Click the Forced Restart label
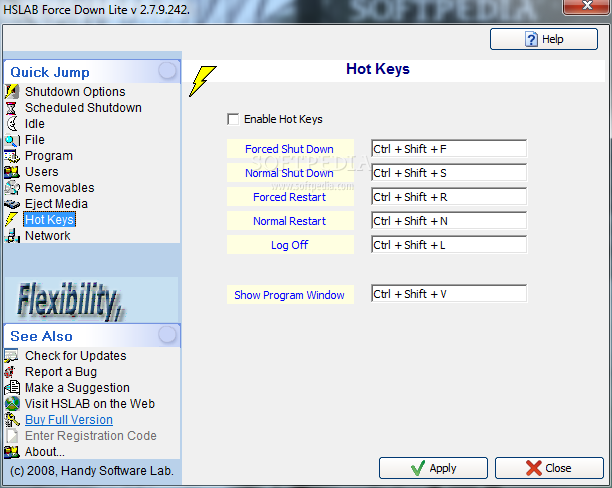Viewport: 612px width, 488px height. tap(290, 197)
